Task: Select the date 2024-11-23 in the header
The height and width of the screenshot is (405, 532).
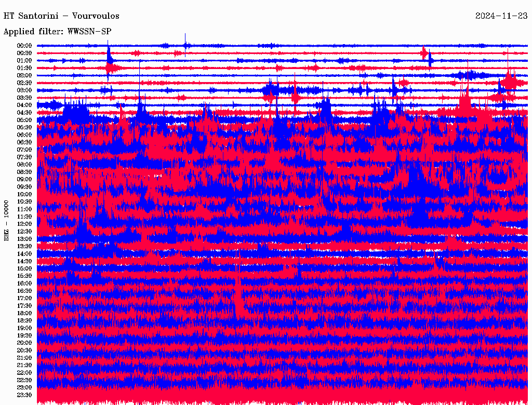Action: click(x=501, y=16)
